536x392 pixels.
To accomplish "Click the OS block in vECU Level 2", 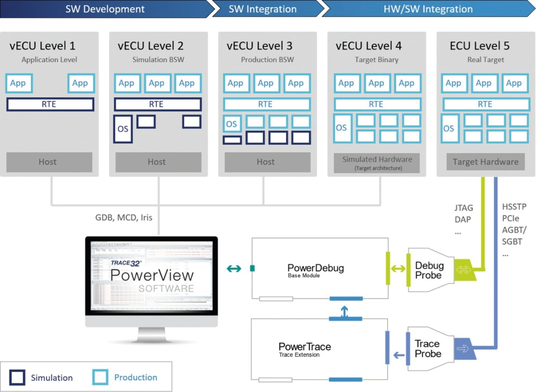I will point(123,129).
